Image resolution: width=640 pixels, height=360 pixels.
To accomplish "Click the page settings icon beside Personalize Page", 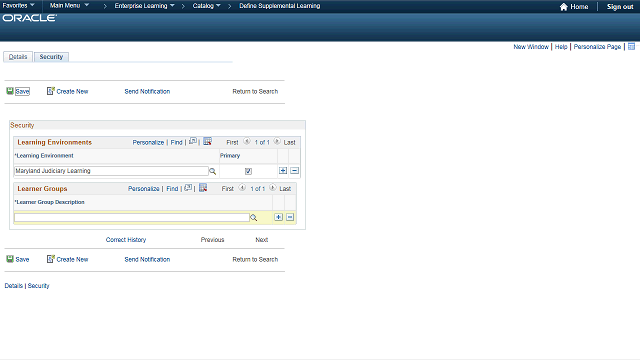I will 631,47.
